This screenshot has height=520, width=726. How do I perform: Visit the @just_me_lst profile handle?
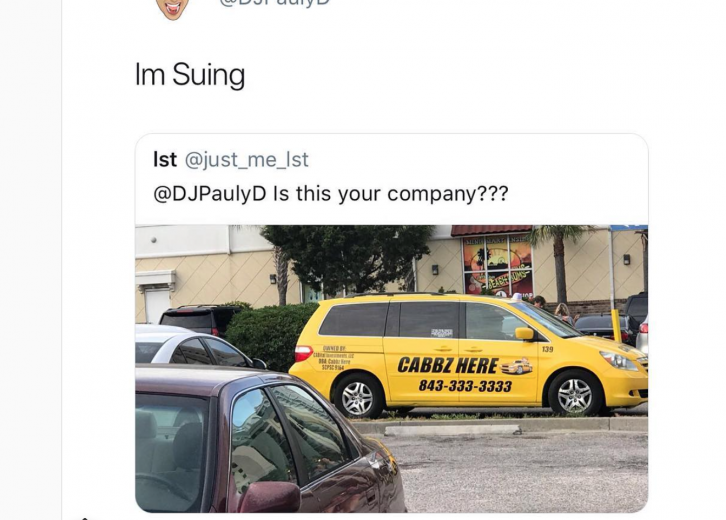[246, 160]
